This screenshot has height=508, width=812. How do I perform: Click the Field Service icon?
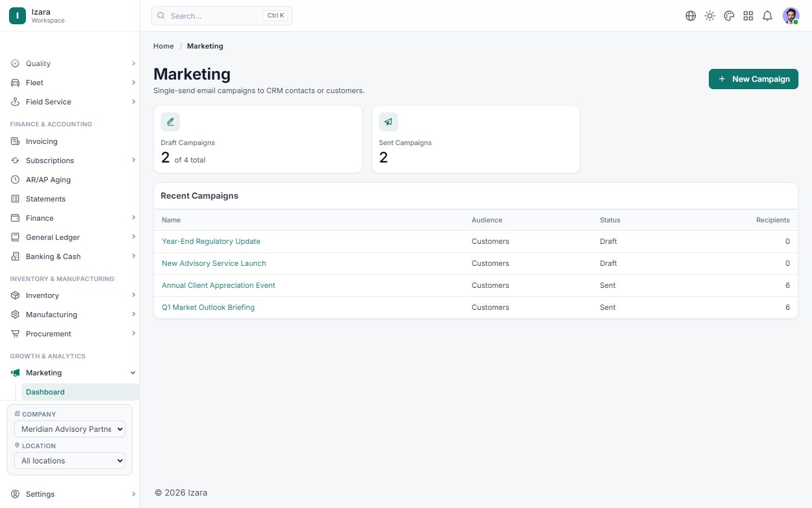tap(15, 102)
